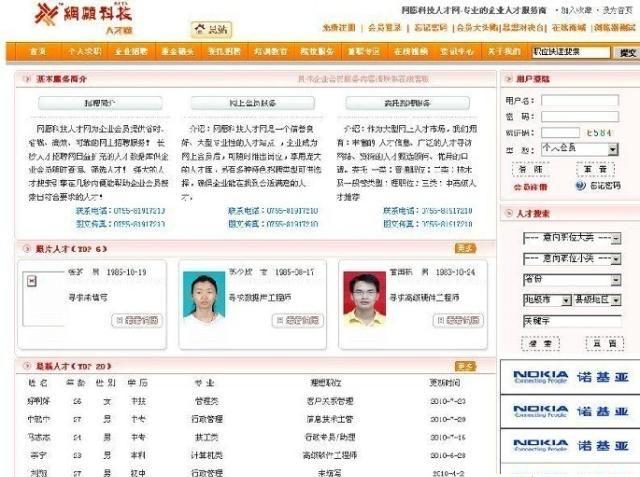Viewport: 640px width, 477px height.
Task: Click the 加入收藏 link at top right
Action: tap(576, 10)
